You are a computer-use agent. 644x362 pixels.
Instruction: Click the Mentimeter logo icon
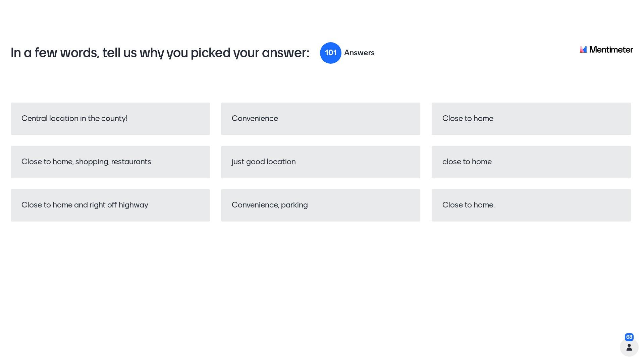click(583, 50)
